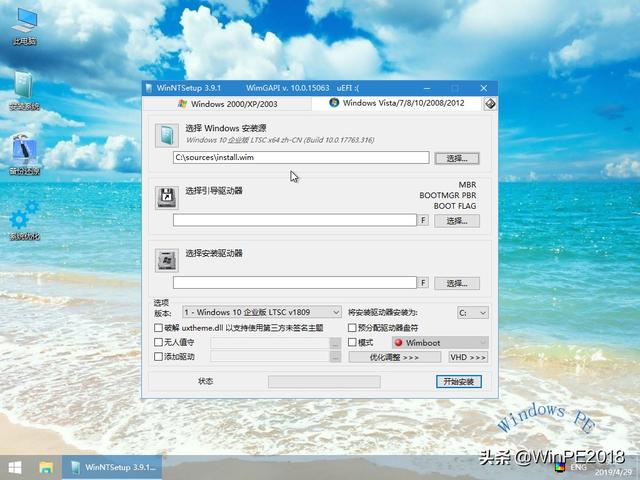Click the BOOTMGR PBR status label
Viewport: 640px width, 480px height.
448,196
